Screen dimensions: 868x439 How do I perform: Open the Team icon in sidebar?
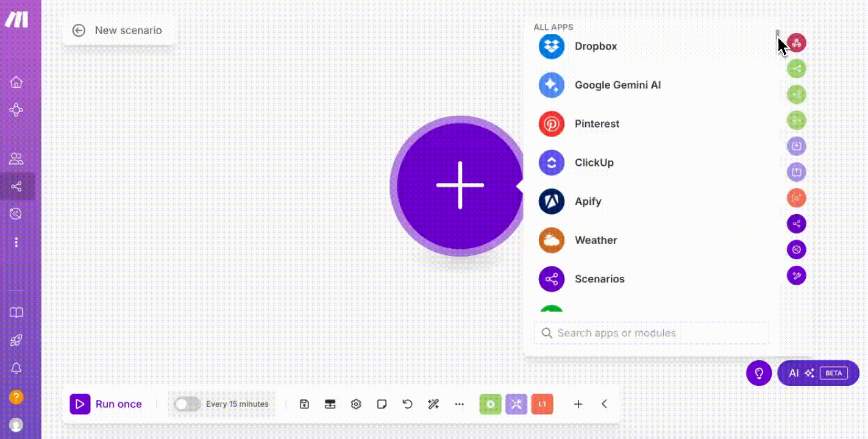(x=16, y=159)
